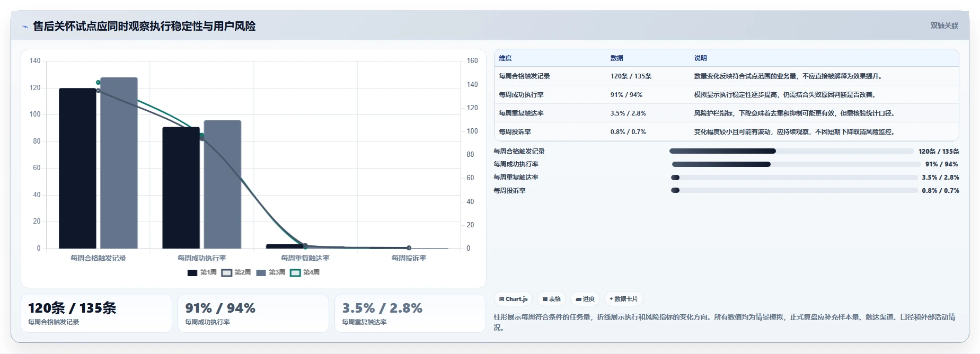The image size is (980, 354).
Task: Click the 每周合格触发记录 progress bar
Action: tap(792, 152)
